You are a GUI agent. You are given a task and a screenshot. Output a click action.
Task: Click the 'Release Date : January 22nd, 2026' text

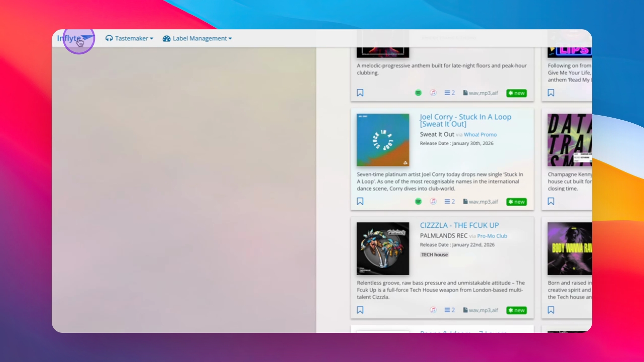[x=457, y=245]
